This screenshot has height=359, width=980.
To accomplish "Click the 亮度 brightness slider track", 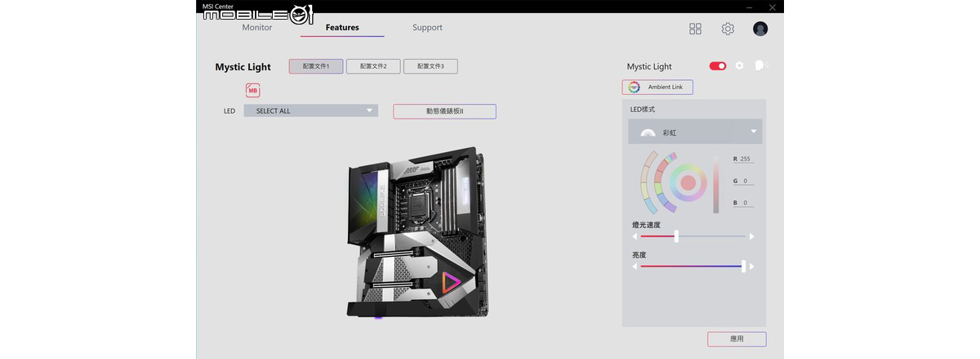I will 693,267.
